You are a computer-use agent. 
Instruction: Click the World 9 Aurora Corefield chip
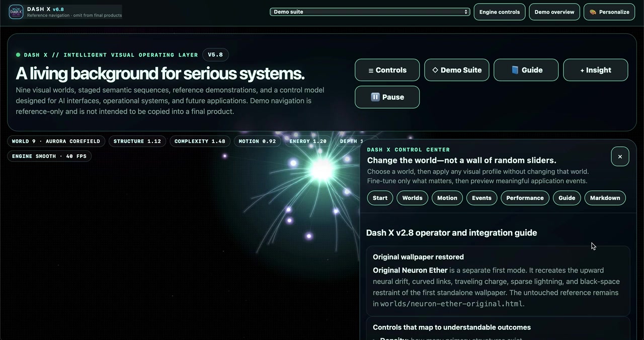click(56, 141)
